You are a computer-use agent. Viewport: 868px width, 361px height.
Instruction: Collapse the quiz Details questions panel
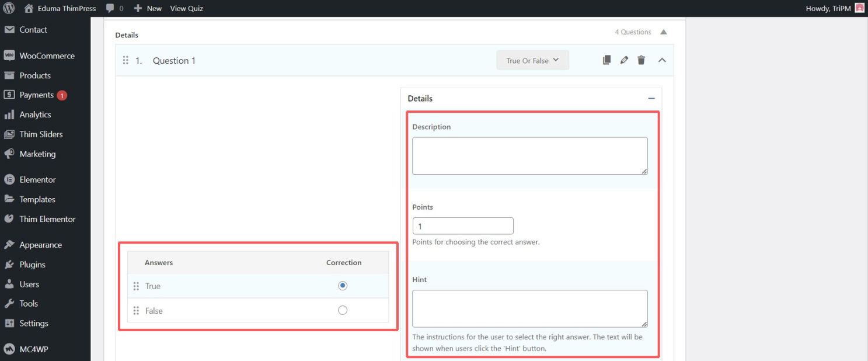click(x=663, y=32)
